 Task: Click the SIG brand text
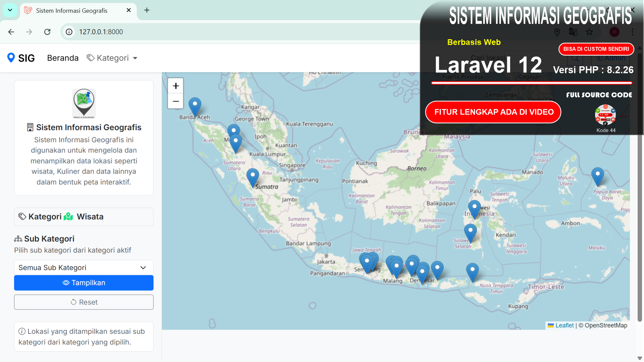pos(26,58)
